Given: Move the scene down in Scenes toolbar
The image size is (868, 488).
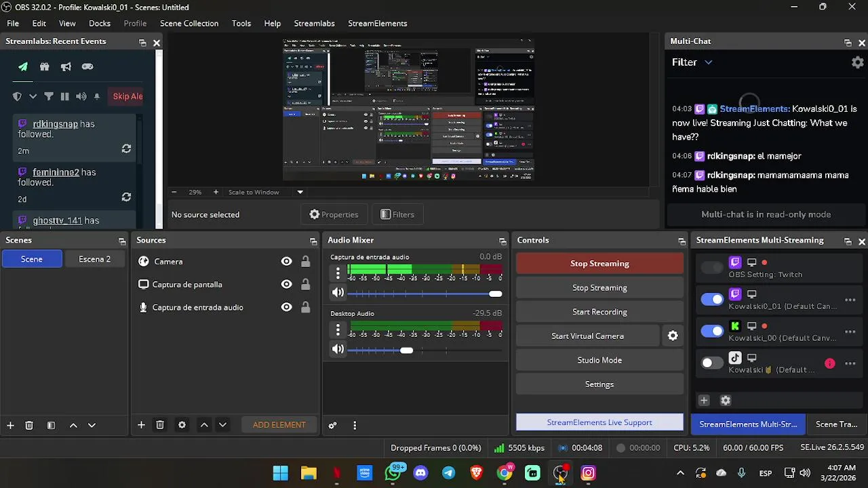Looking at the screenshot, I should [x=92, y=425].
